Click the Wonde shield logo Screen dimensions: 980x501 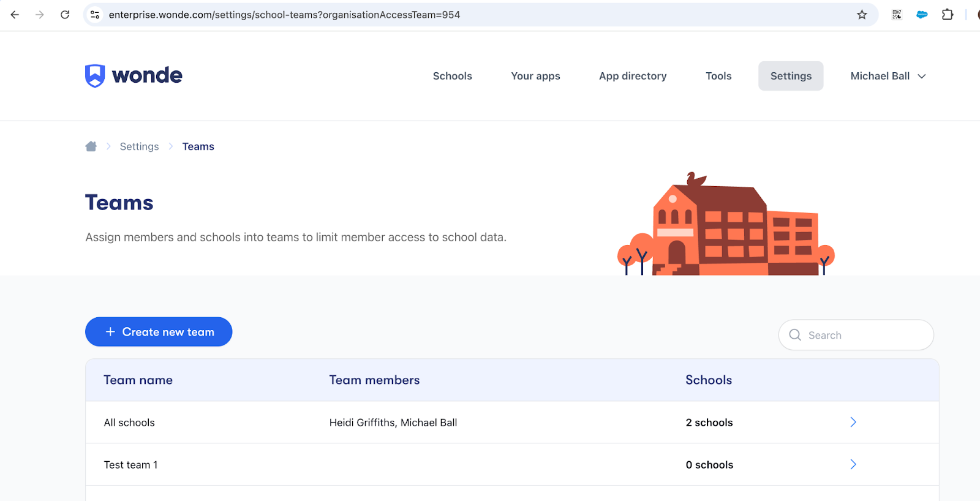pos(95,76)
